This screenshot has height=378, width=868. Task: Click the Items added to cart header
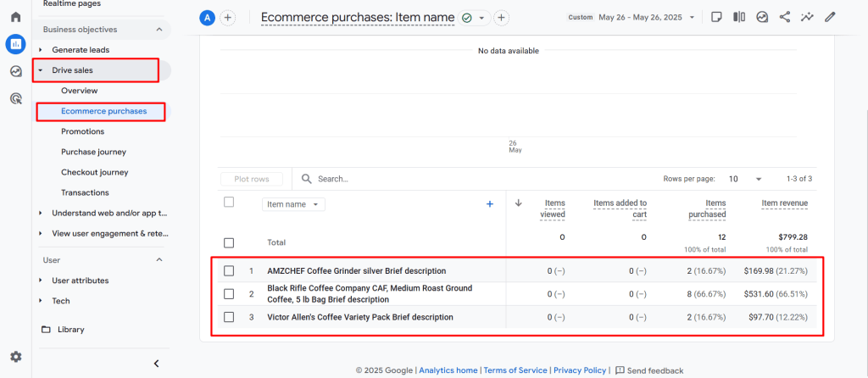[620, 208]
